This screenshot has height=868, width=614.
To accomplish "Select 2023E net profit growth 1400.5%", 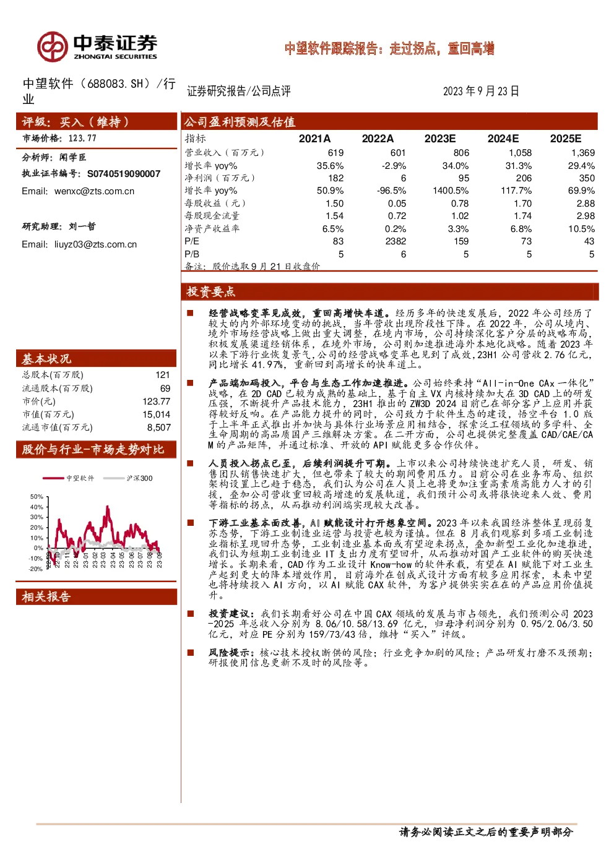I will point(451,191).
